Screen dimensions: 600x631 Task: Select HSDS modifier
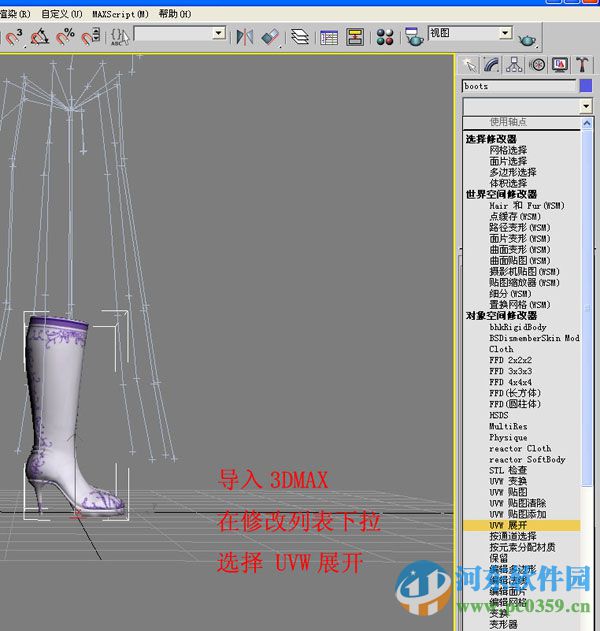499,415
